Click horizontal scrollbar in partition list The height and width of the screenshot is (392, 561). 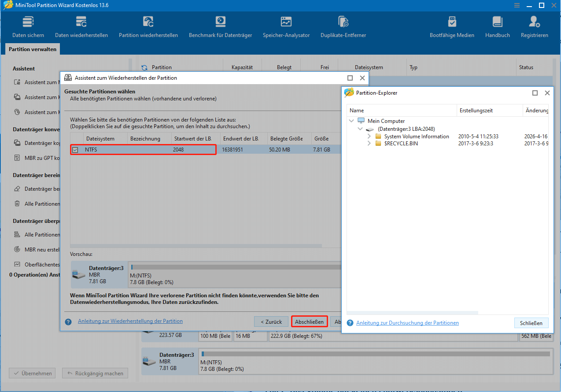point(196,246)
